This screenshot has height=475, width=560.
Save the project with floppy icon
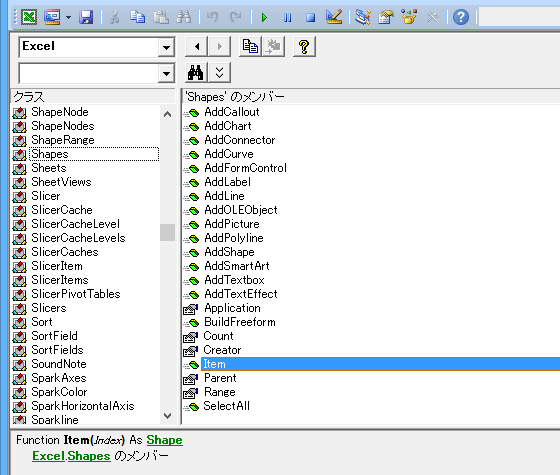[x=86, y=17]
